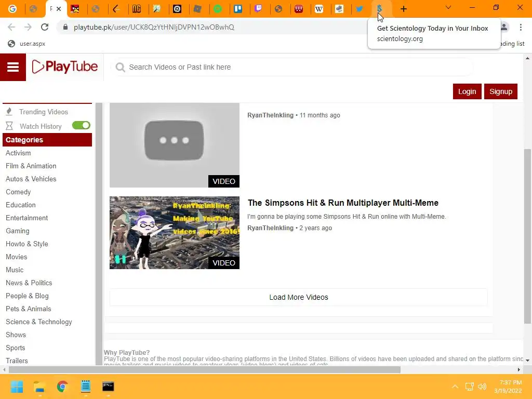Open the user.aspx bookmark
The height and width of the screenshot is (399, 532).
tap(26, 44)
